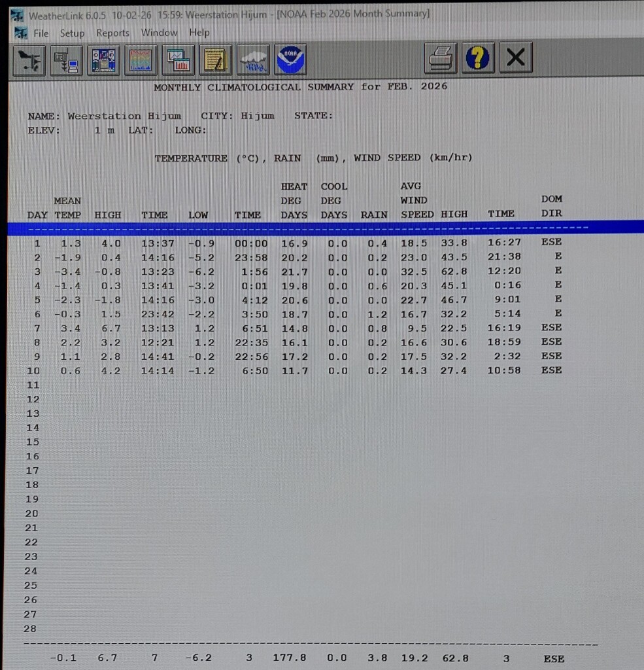Image resolution: width=644 pixels, height=670 pixels.
Task: Open the File menu
Action: coord(41,33)
